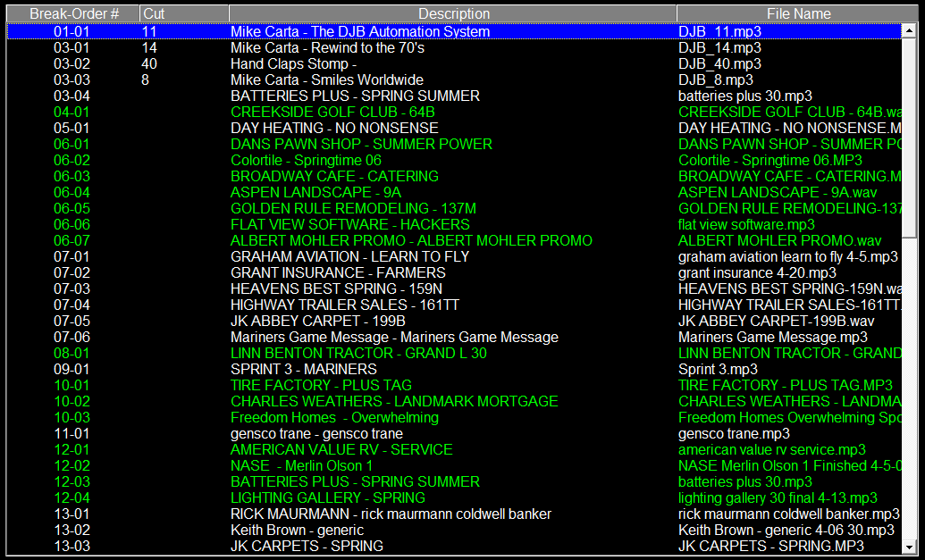Select Mike Carta - Rewind to the 70's
Image resolution: width=925 pixels, height=560 pixels.
(x=327, y=47)
